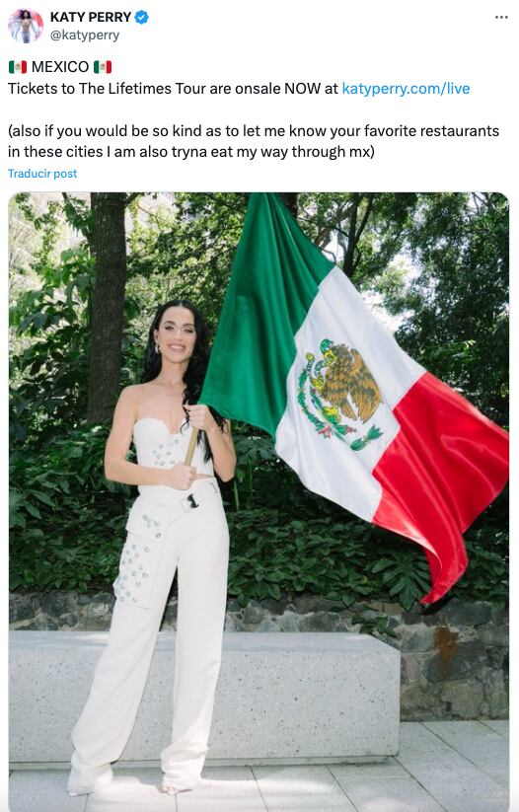The image size is (519, 812).
Task: Click the wooden flagpole she is holding
Action: [191, 446]
